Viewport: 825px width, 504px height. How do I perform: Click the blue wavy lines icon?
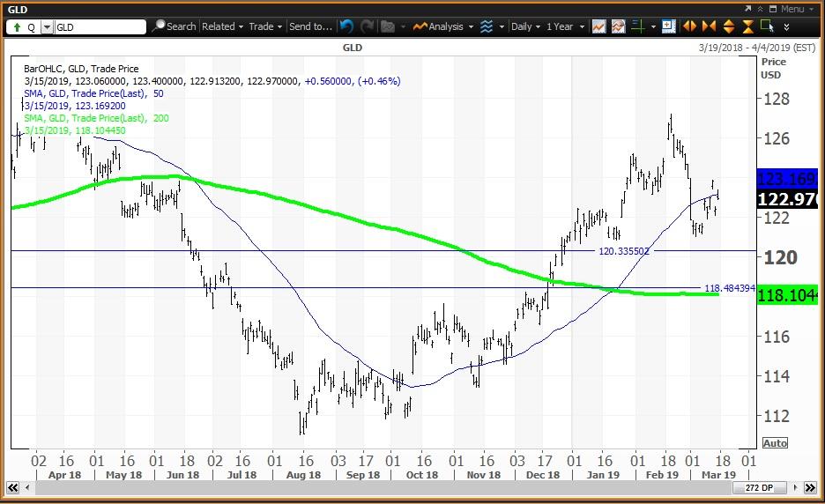pyautogui.click(x=487, y=26)
